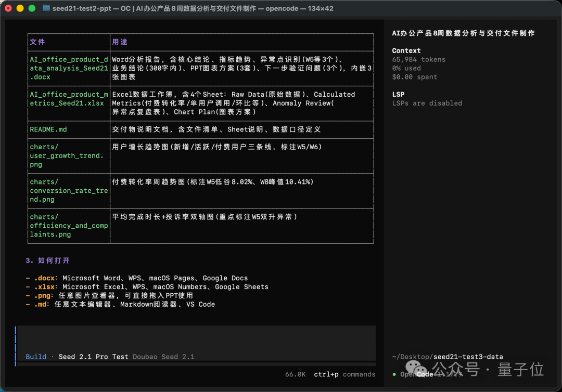Click the Doubao Seed 2.1 provider label
This screenshot has height=392, width=562.
pos(163,357)
